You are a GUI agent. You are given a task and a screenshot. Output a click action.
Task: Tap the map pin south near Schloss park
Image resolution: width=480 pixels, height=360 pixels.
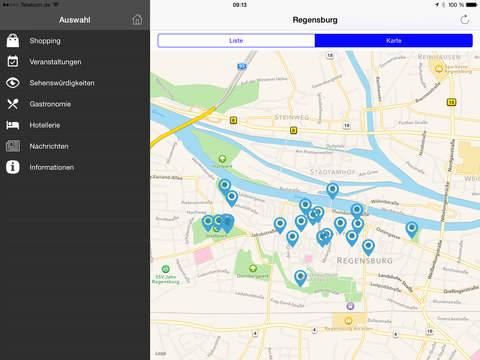coord(300,278)
